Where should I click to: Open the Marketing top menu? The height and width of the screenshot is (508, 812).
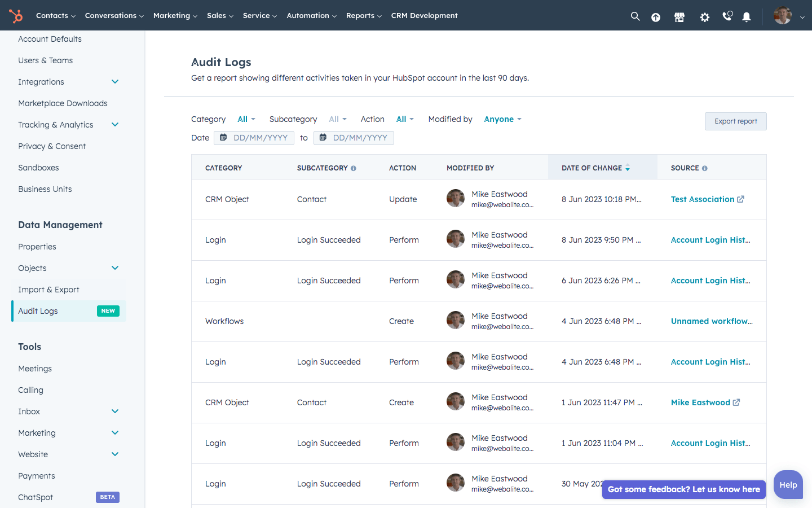[x=175, y=16]
